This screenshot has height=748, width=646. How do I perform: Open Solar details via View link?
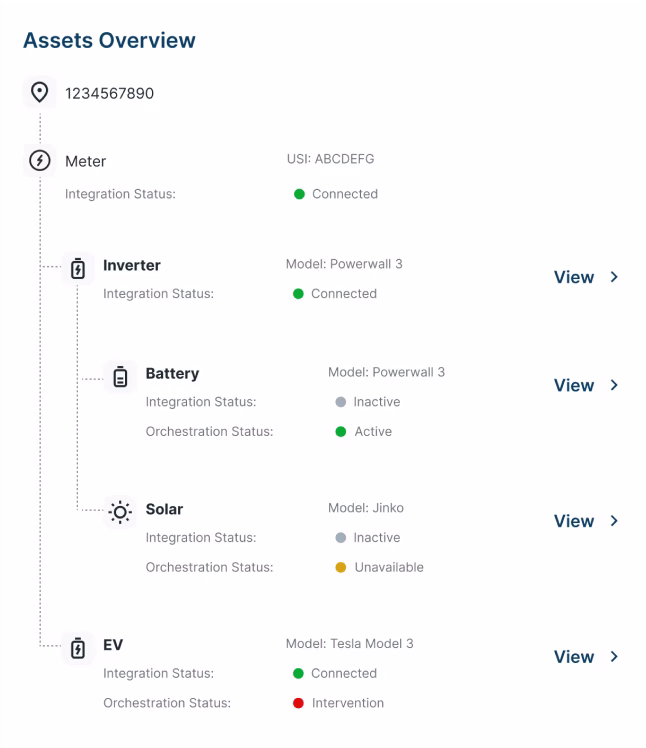(x=574, y=521)
